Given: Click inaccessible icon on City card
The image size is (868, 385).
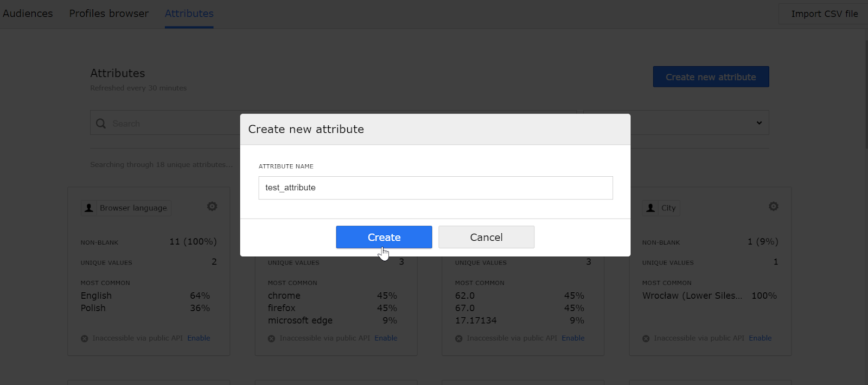Looking at the screenshot, I should 646,338.
